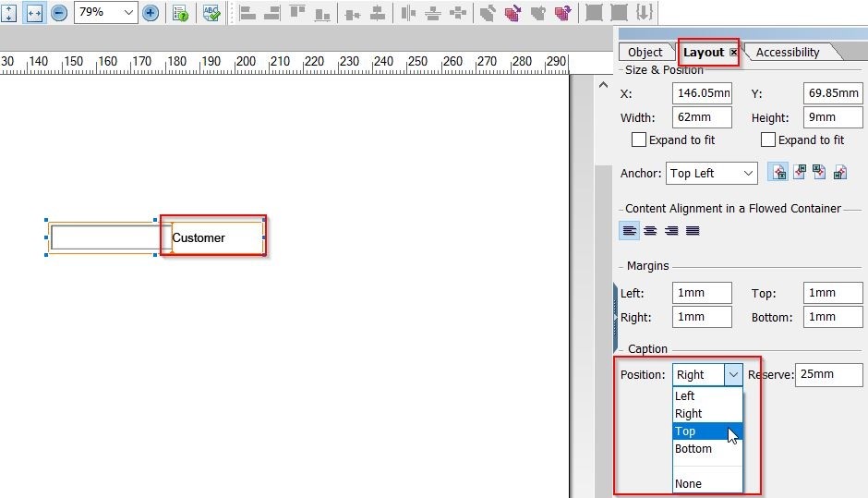
Task: Click the Distribute Down toolbar icon
Action: coord(432,13)
